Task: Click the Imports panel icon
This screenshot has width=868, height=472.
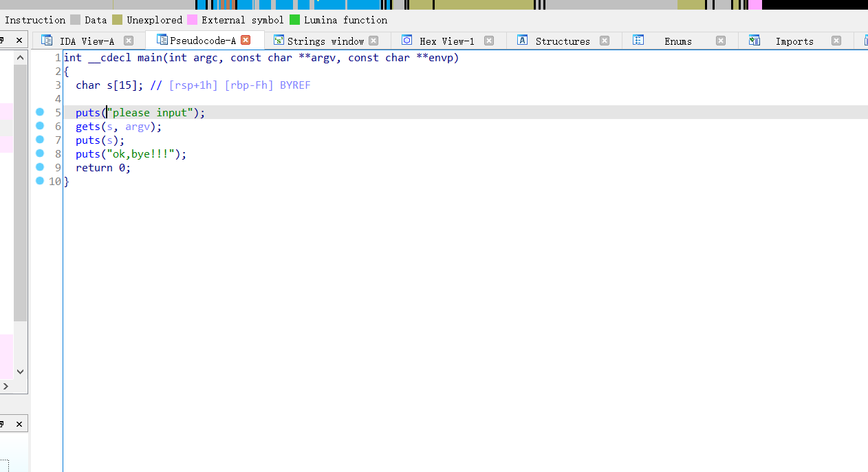Action: pyautogui.click(x=754, y=40)
